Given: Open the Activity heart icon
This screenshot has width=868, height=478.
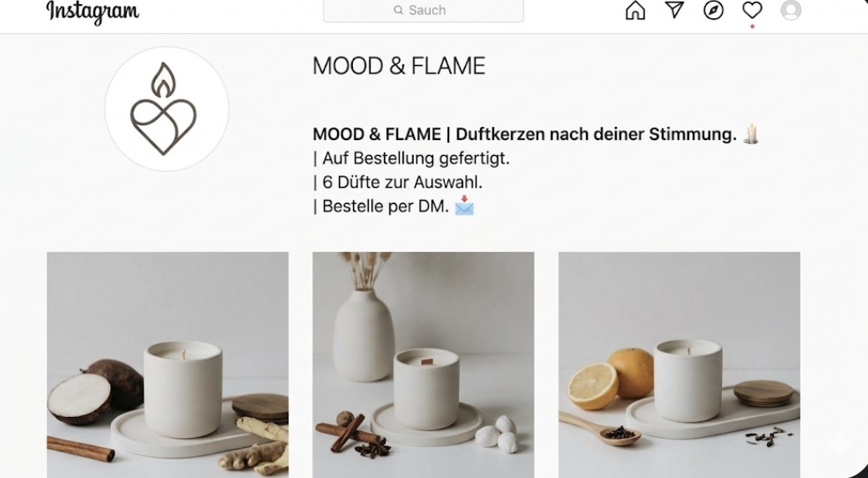Looking at the screenshot, I should (x=752, y=9).
